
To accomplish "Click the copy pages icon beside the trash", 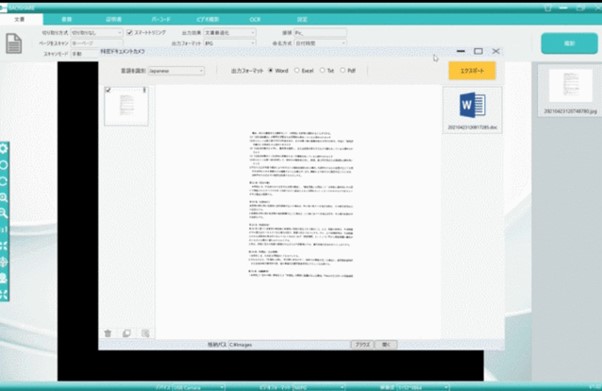I will click(127, 333).
